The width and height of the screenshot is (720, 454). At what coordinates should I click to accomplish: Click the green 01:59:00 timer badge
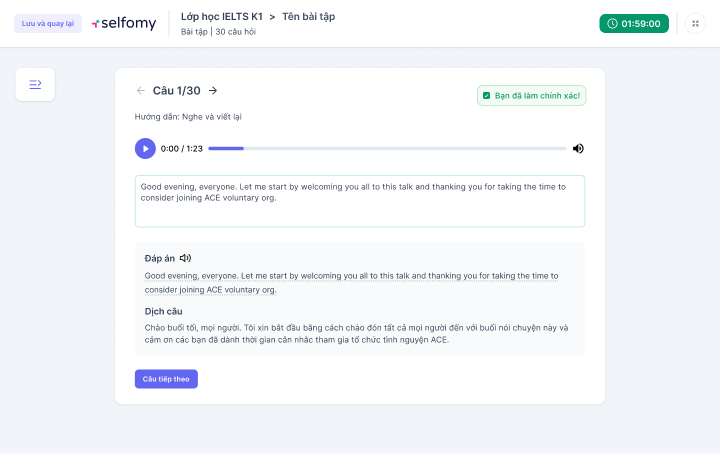coord(633,23)
